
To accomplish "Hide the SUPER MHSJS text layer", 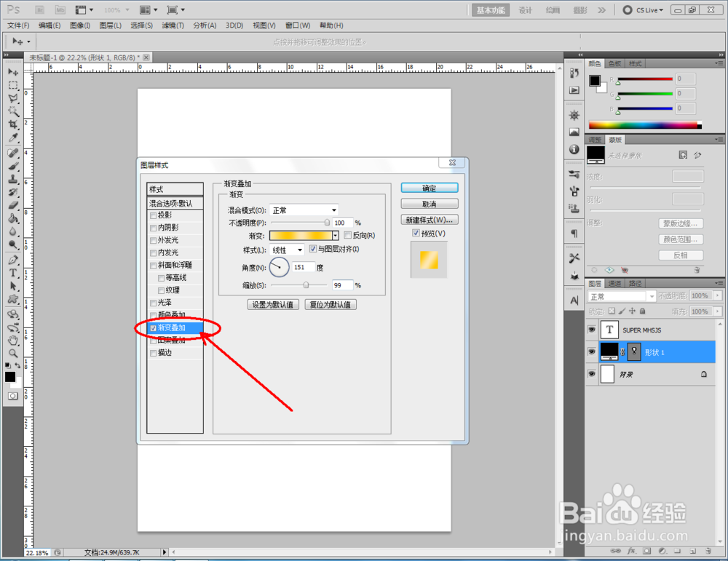I will (x=591, y=330).
